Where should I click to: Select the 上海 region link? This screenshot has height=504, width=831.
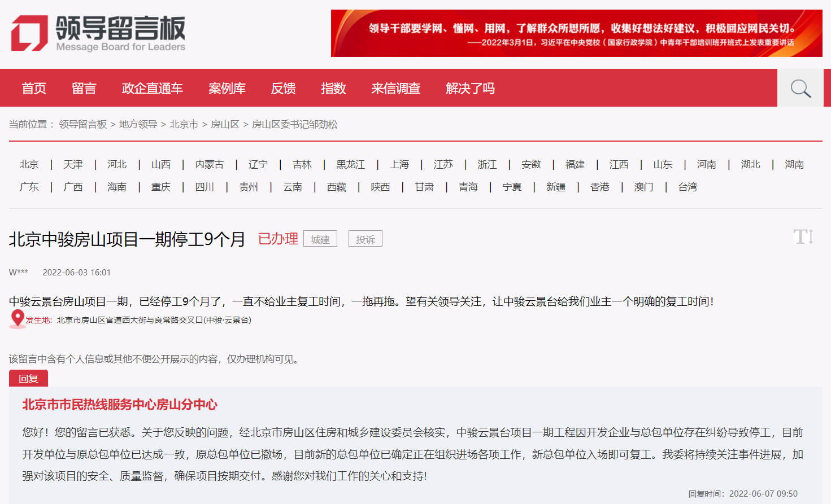pos(399,164)
